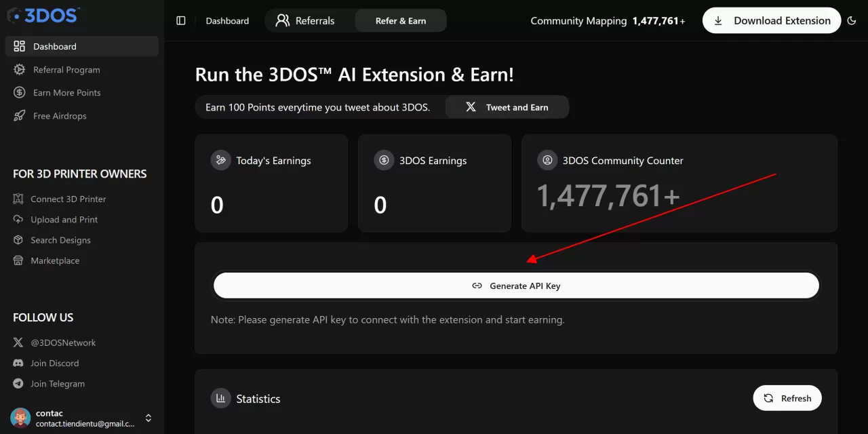Viewport: 868px width, 434px height.
Task: Click the Dashboard grid icon
Action: 20,46
